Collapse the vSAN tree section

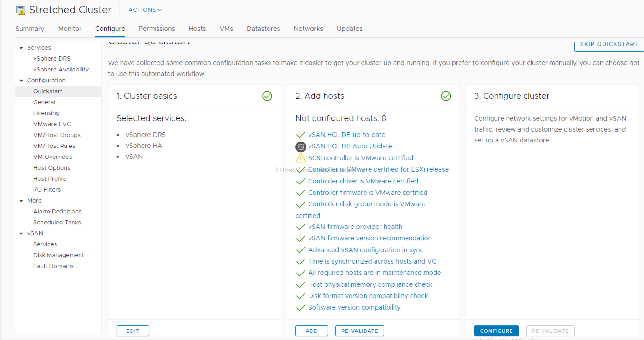[21, 233]
